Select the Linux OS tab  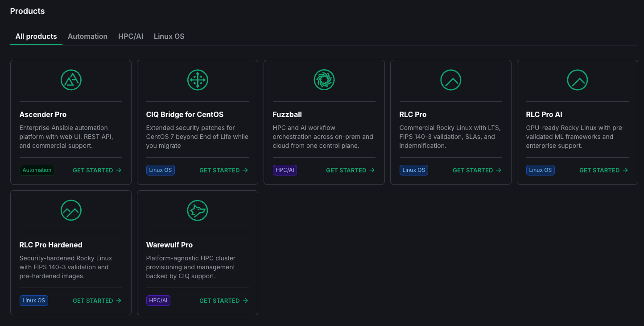pyautogui.click(x=169, y=37)
